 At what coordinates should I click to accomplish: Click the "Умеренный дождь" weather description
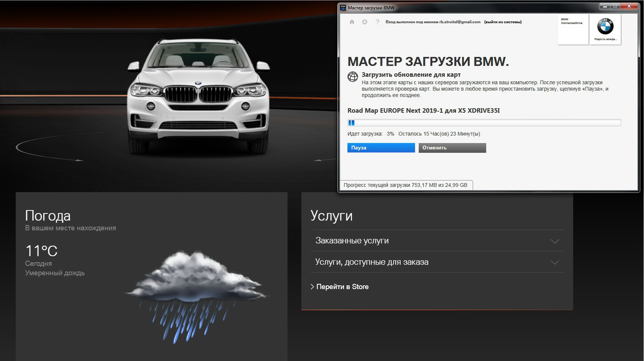point(55,273)
